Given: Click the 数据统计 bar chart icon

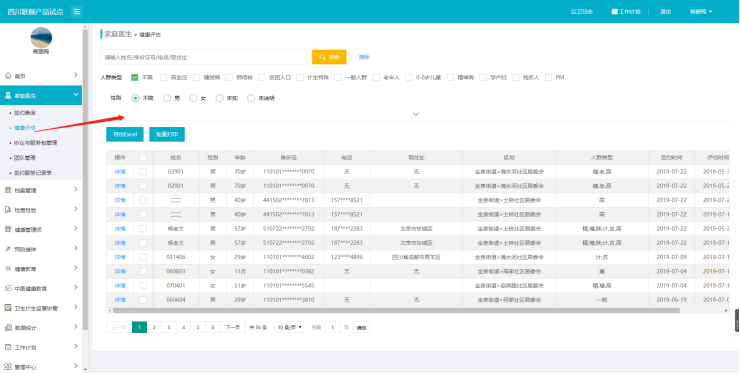Looking at the screenshot, I should click(8, 327).
